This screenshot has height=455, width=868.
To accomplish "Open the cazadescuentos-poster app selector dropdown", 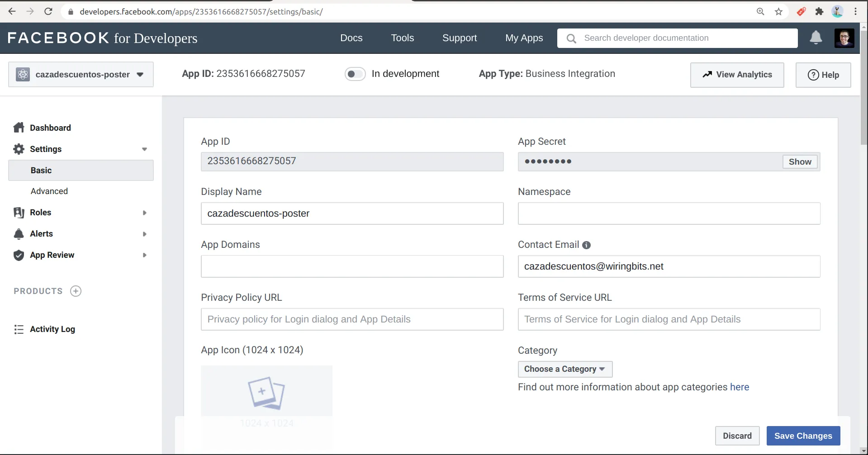I will (x=81, y=74).
